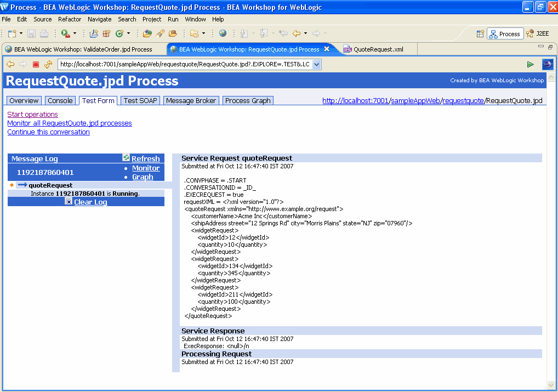
Task: Switch to the J2EE perspective
Action: point(538,33)
